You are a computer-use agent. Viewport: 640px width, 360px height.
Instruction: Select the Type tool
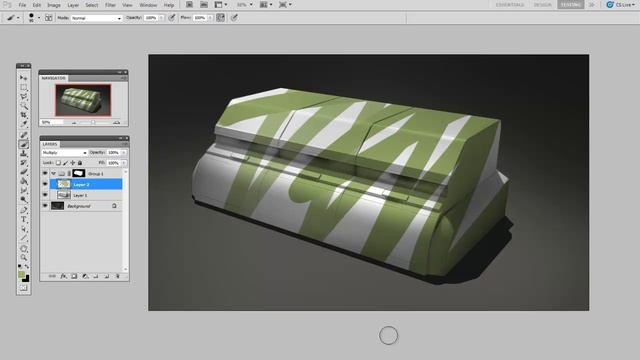coord(24,220)
